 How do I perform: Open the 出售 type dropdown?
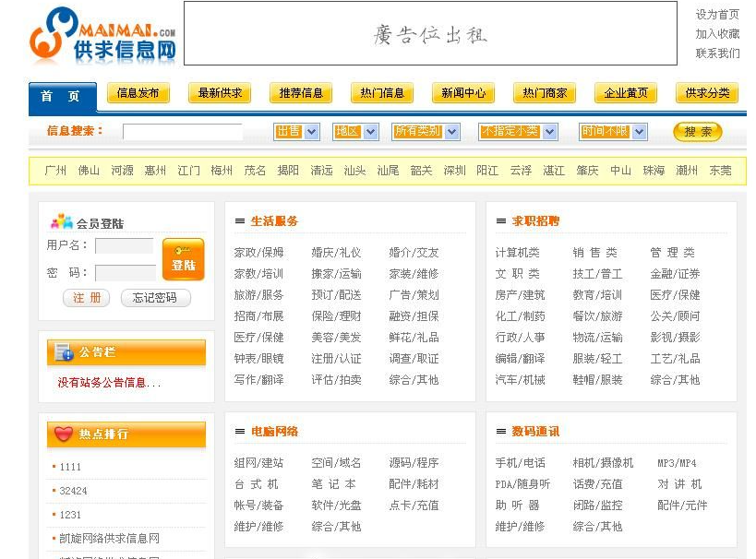(296, 132)
